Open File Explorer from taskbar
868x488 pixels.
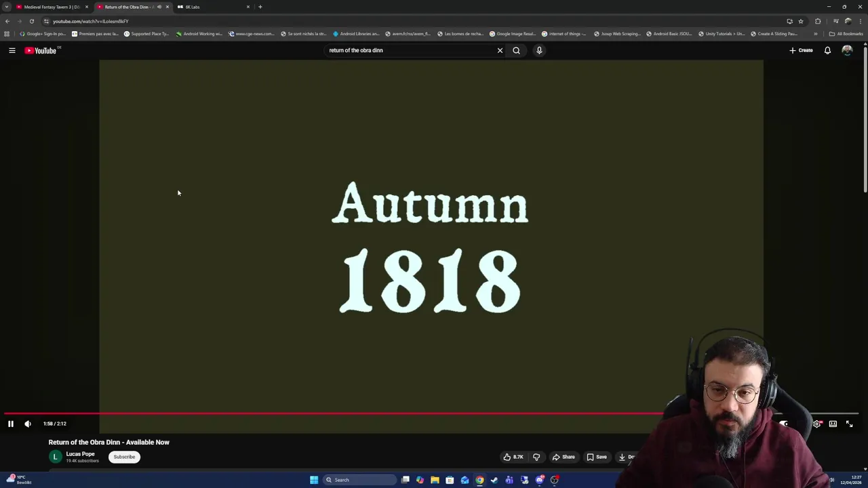[x=435, y=480]
